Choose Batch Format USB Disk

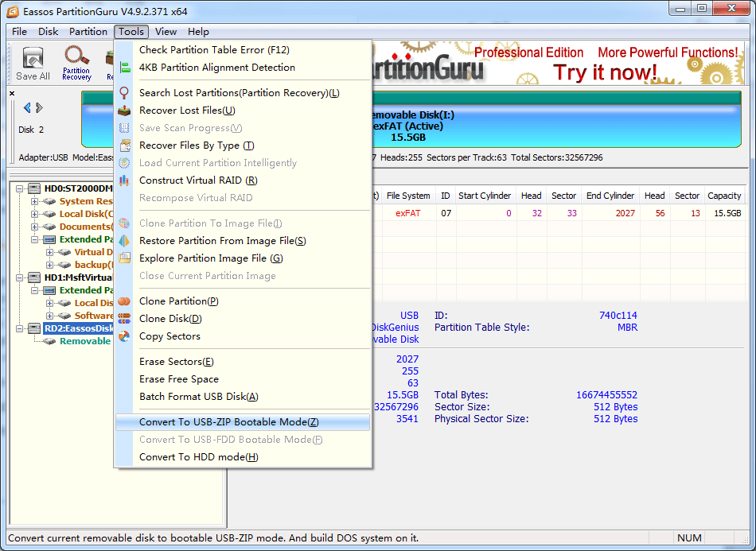click(243, 397)
